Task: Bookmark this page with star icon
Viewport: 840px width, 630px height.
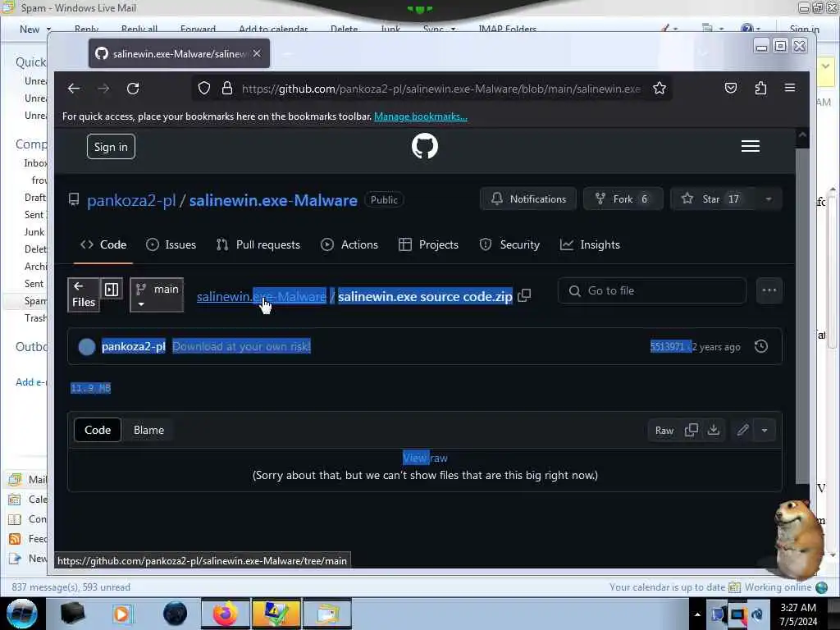Action: pyautogui.click(x=660, y=89)
